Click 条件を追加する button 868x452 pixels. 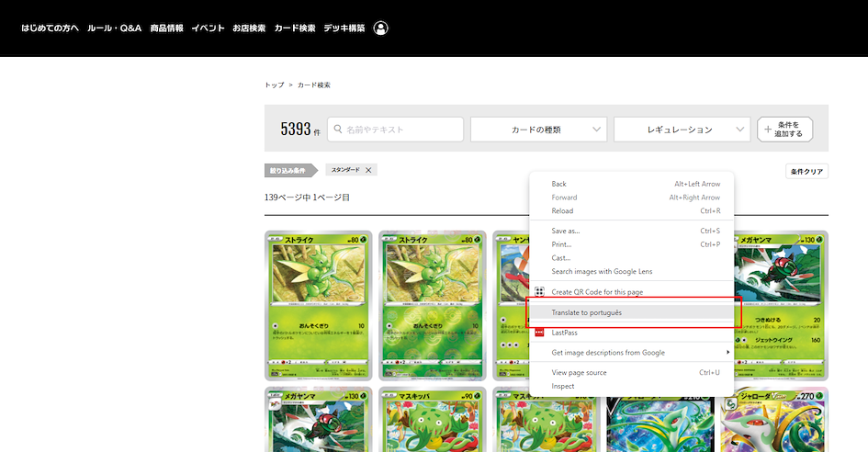coord(785,129)
